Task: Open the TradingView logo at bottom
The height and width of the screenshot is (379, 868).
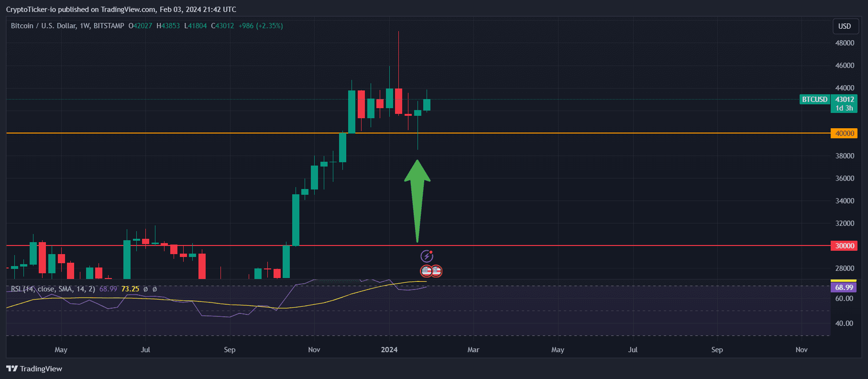Action: pos(34,368)
